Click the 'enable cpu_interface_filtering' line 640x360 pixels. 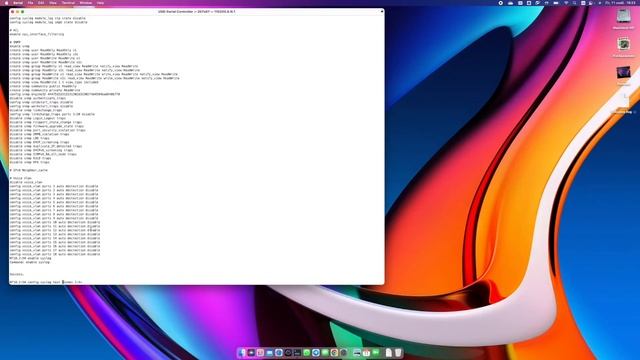click(37, 34)
